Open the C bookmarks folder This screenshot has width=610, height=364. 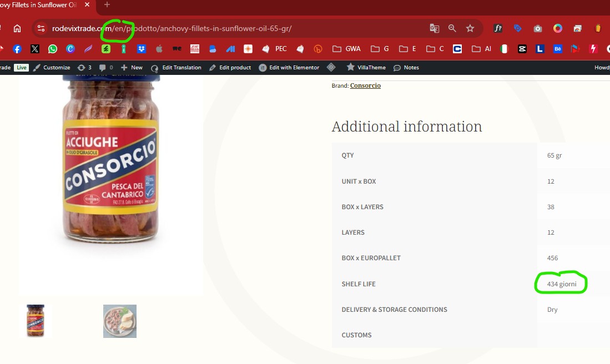pos(435,49)
